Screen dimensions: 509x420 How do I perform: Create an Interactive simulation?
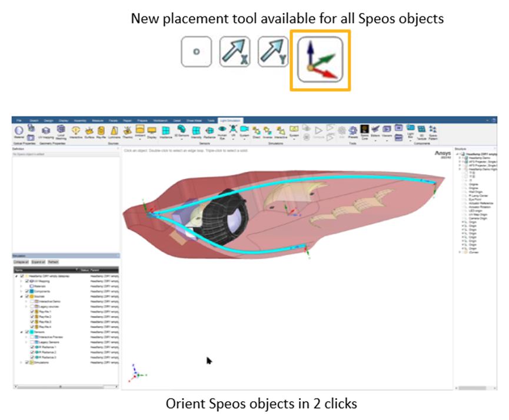(281, 132)
